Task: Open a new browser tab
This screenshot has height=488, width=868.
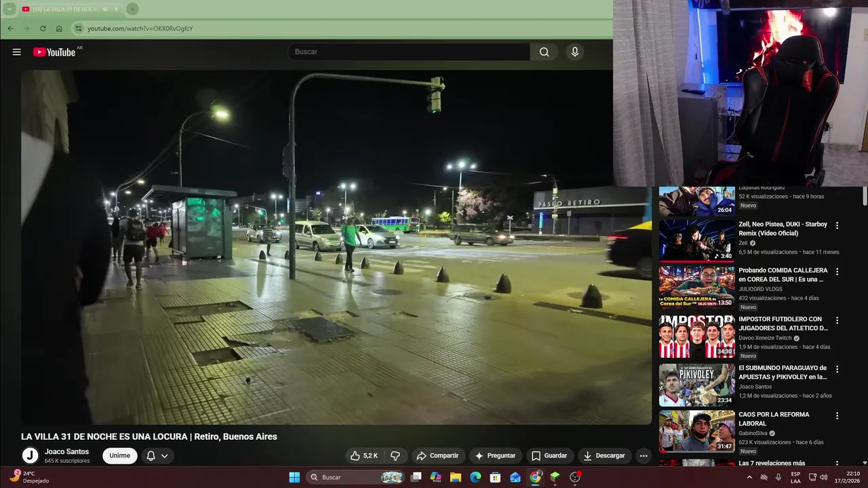Action: 132,9
